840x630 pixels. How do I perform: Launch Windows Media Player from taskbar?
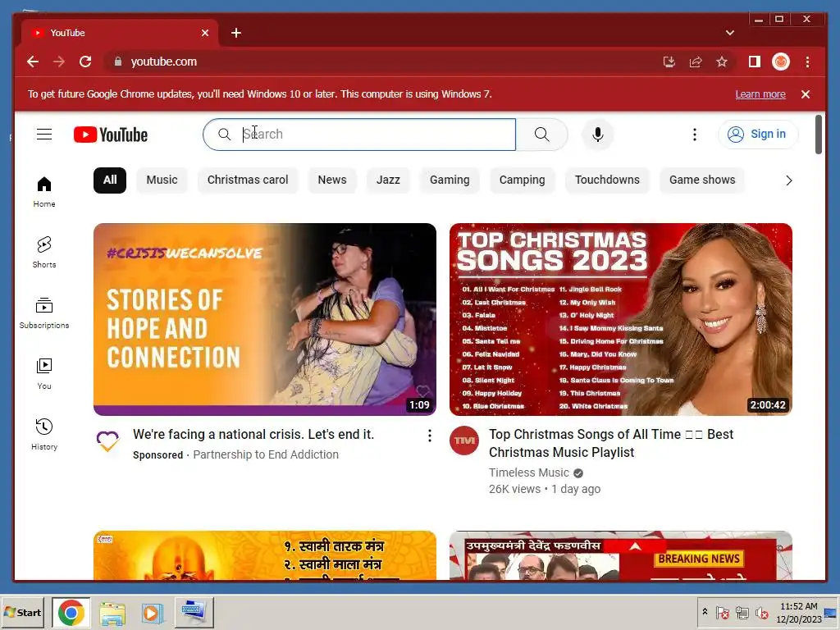coord(152,612)
